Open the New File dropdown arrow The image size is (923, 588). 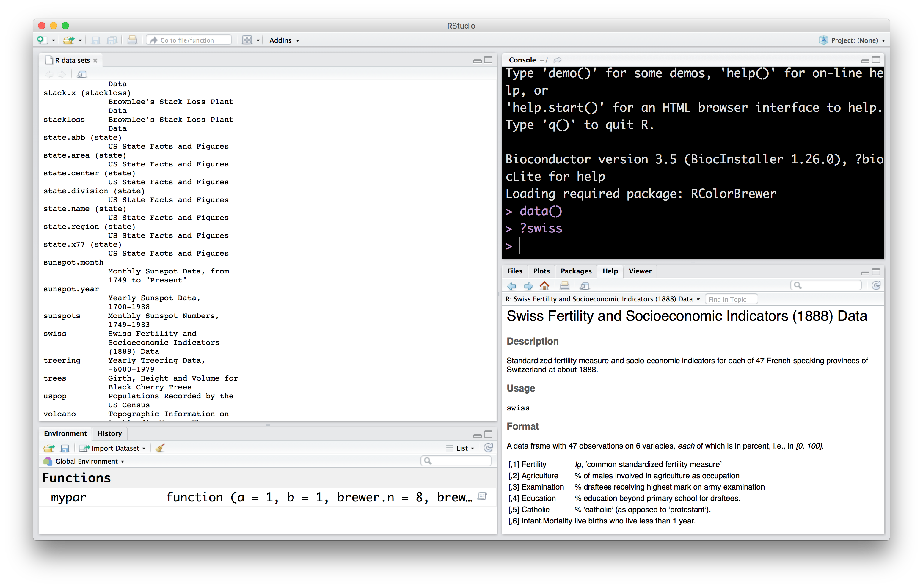(53, 40)
